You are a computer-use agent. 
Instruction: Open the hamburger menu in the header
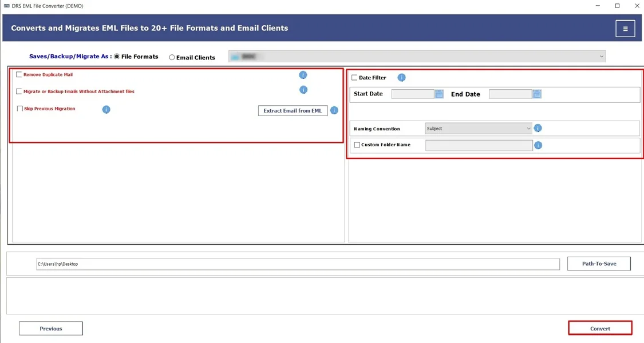point(625,27)
